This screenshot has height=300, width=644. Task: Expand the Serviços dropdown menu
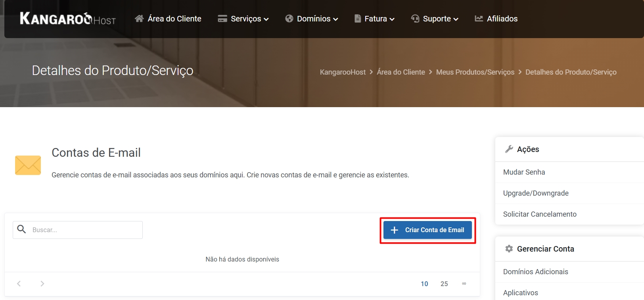click(243, 19)
